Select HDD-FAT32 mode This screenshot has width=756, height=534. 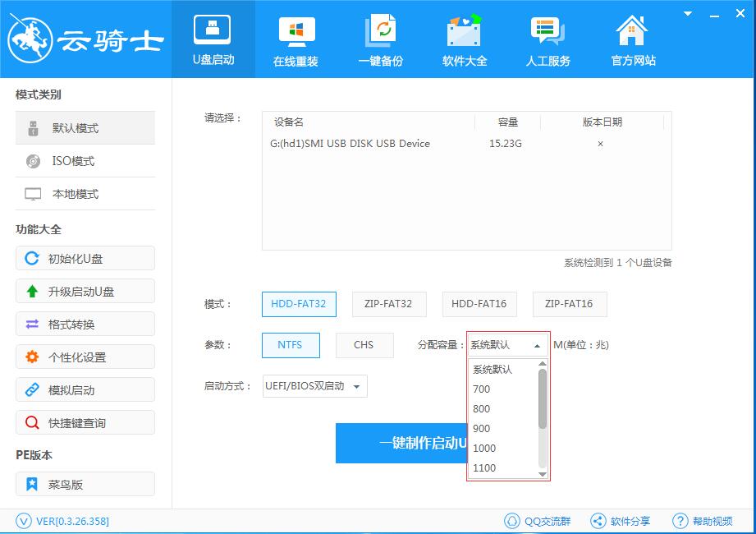tap(299, 304)
